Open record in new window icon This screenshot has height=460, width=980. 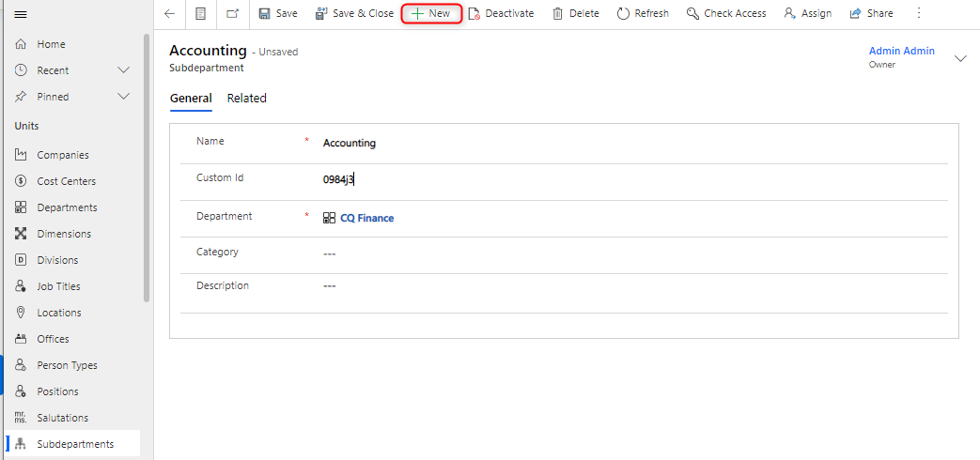pyautogui.click(x=232, y=14)
